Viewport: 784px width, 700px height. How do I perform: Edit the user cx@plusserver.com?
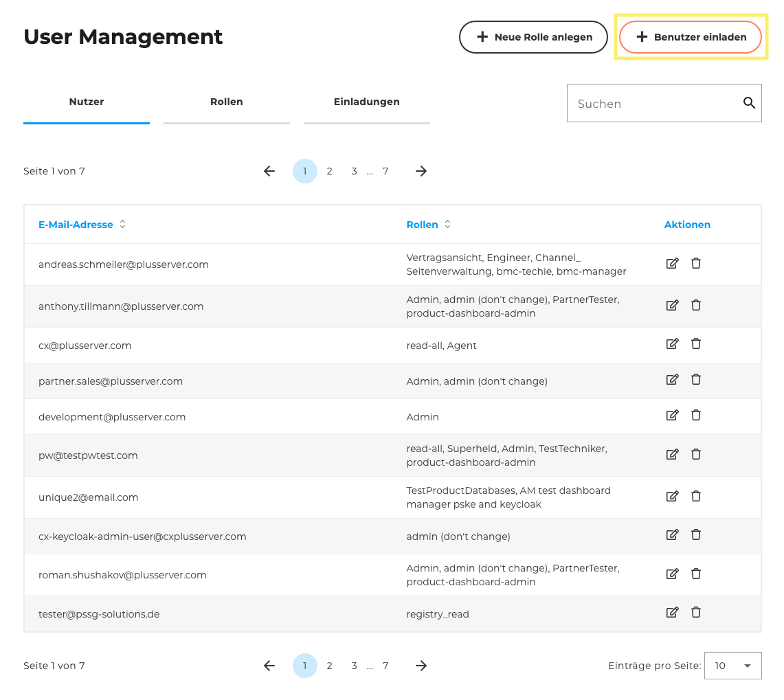click(672, 343)
